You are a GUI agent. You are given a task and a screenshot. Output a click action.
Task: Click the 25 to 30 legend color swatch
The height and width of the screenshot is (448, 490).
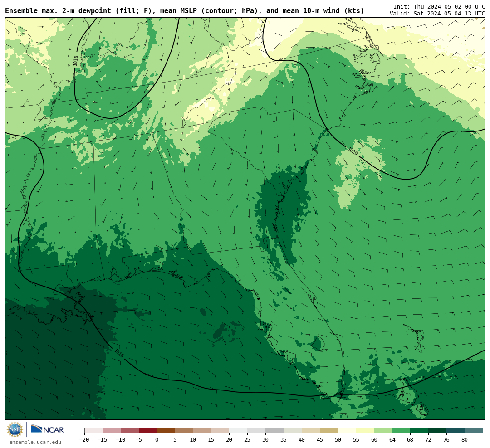(256, 431)
